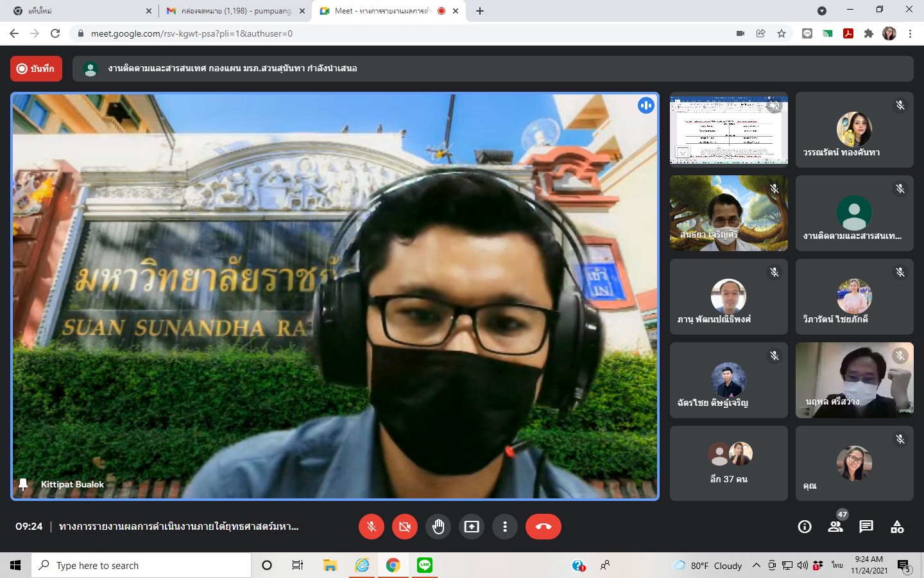924x578 pixels.
Task: Open meeting details info icon
Action: (x=804, y=527)
